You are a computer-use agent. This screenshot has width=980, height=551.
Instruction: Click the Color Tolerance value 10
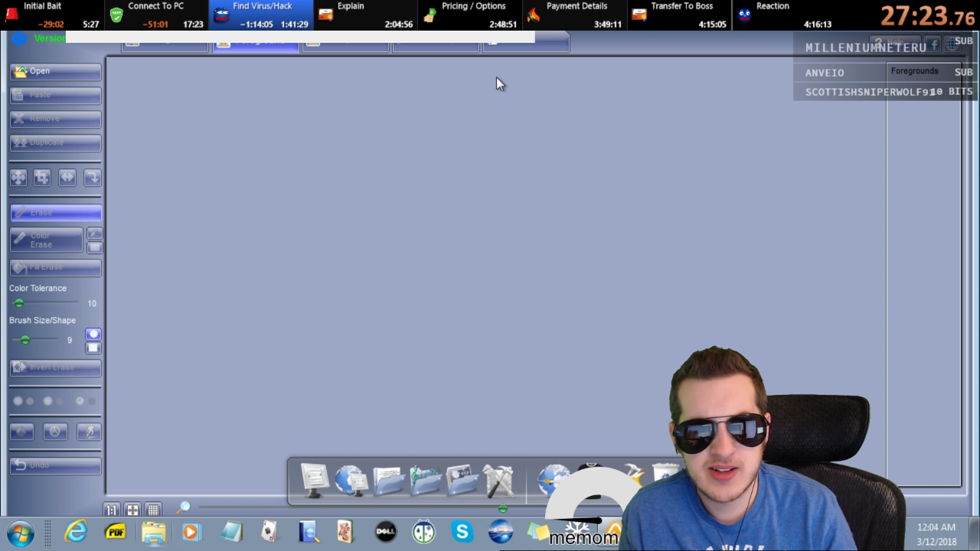(92, 304)
